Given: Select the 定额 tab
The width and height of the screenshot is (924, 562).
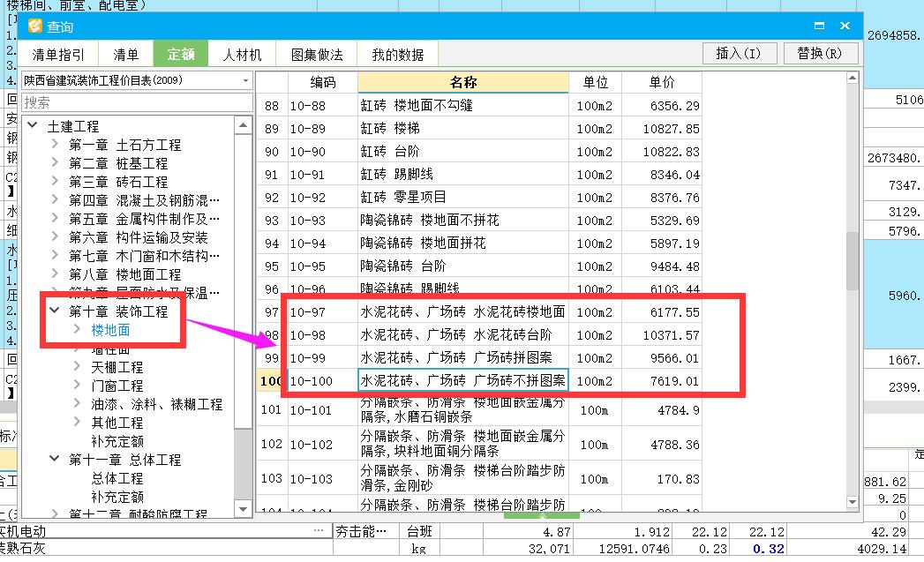Looking at the screenshot, I should tap(180, 54).
